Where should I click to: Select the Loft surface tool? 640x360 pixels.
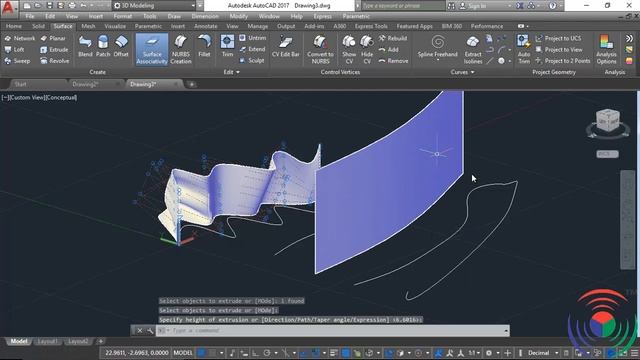coord(15,50)
